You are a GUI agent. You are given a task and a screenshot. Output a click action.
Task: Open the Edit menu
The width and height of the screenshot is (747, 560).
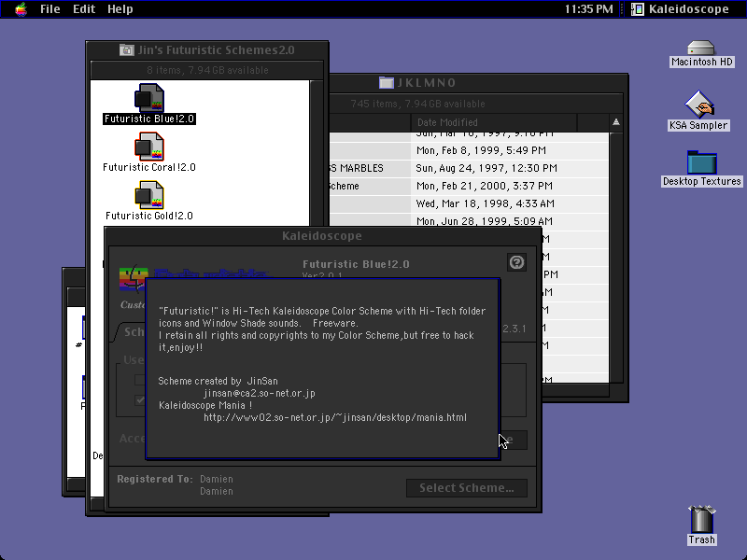tap(84, 9)
